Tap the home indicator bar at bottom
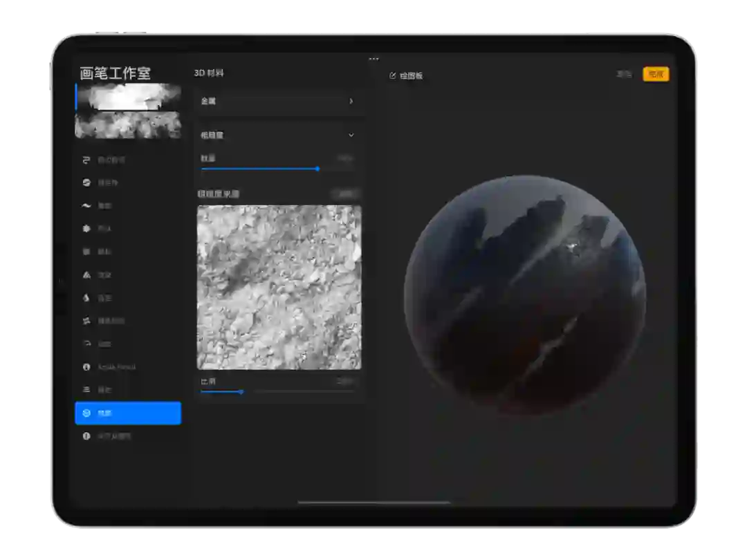This screenshot has width=747, height=560. pos(374,502)
